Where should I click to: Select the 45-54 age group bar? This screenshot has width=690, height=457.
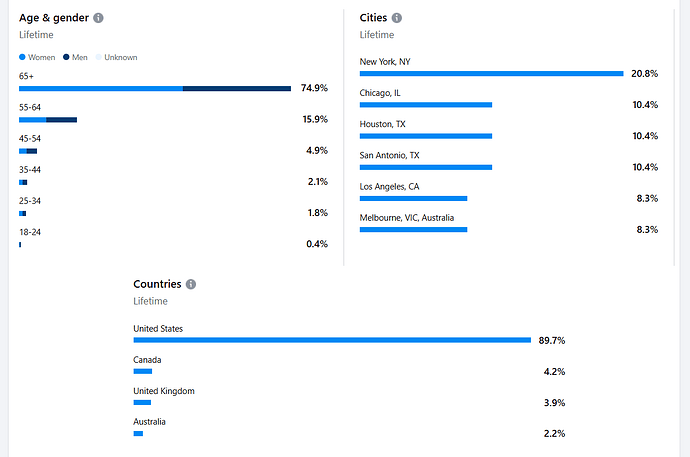28,151
